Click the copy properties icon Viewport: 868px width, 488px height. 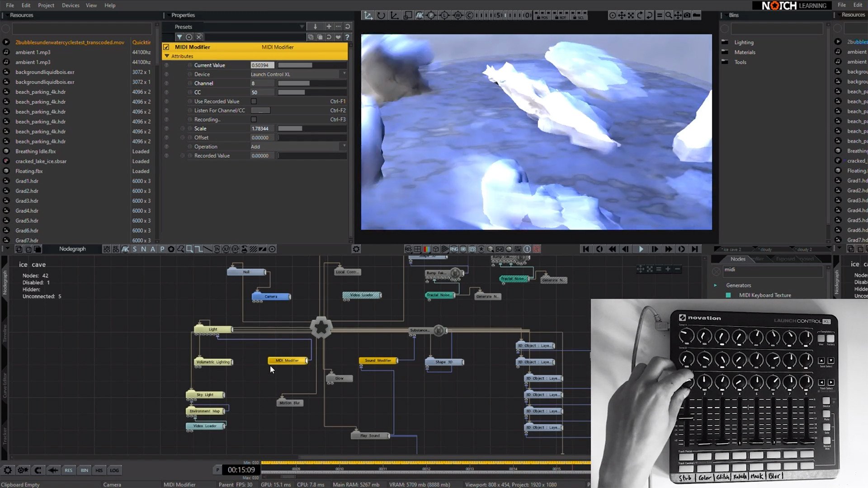click(311, 37)
